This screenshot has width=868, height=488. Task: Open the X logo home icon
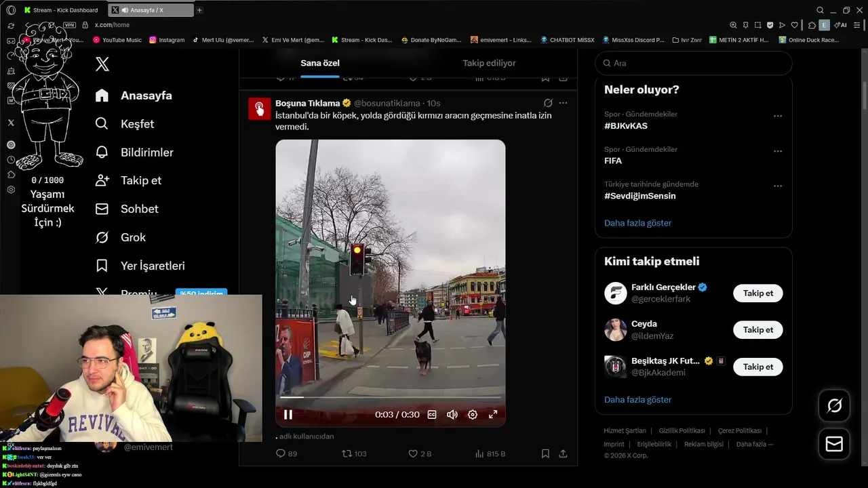click(102, 64)
